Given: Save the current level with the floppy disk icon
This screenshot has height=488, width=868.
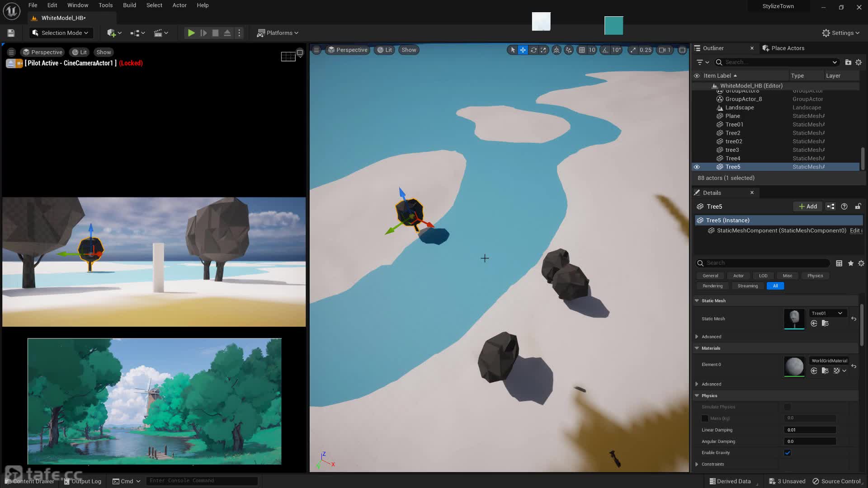Looking at the screenshot, I should pos(11,33).
